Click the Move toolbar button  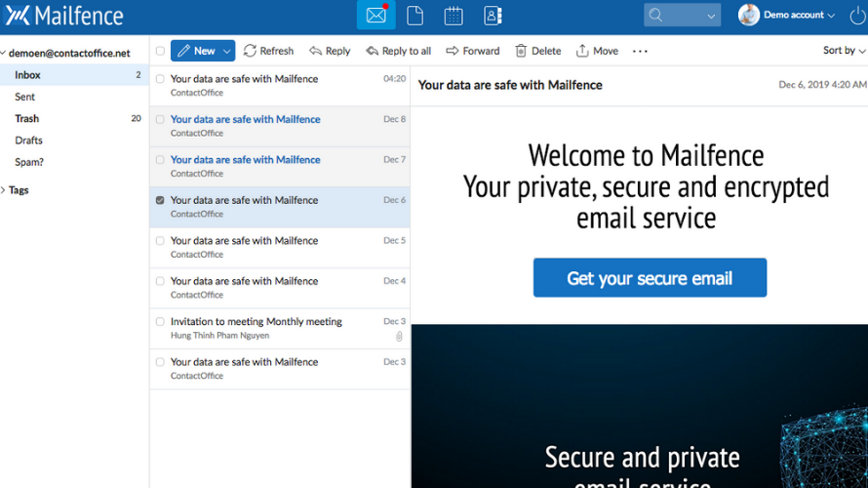(597, 51)
